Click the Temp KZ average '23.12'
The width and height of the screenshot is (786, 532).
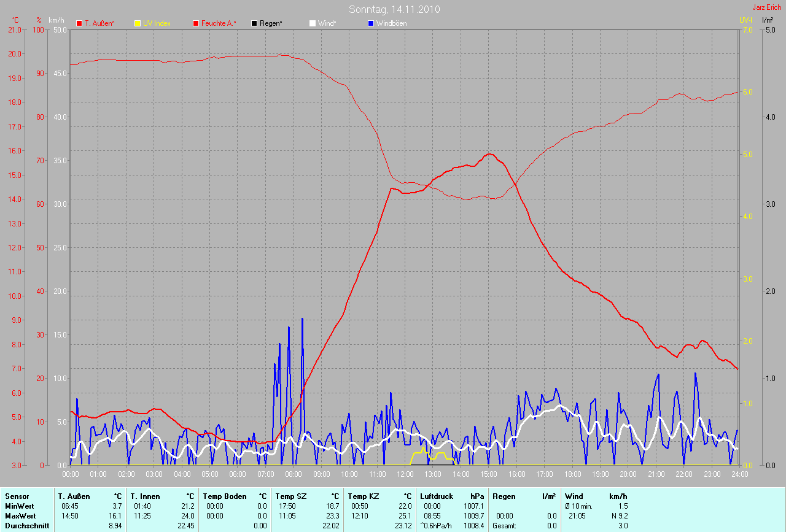pyautogui.click(x=402, y=526)
